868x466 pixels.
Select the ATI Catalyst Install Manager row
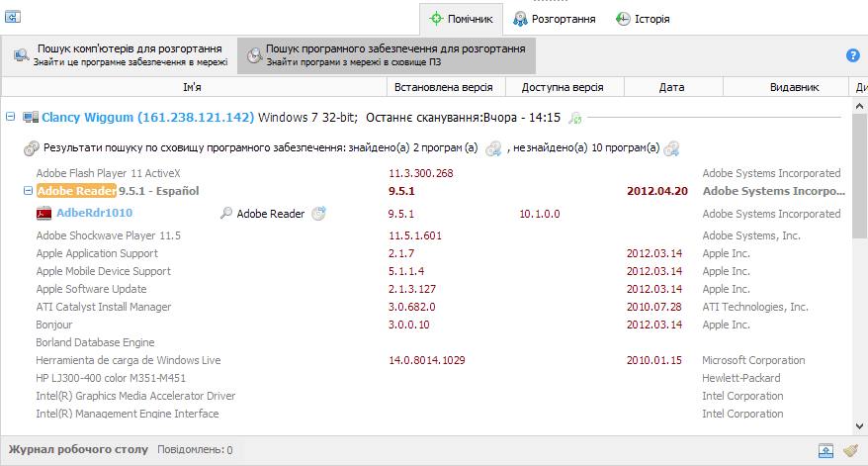coord(432,307)
